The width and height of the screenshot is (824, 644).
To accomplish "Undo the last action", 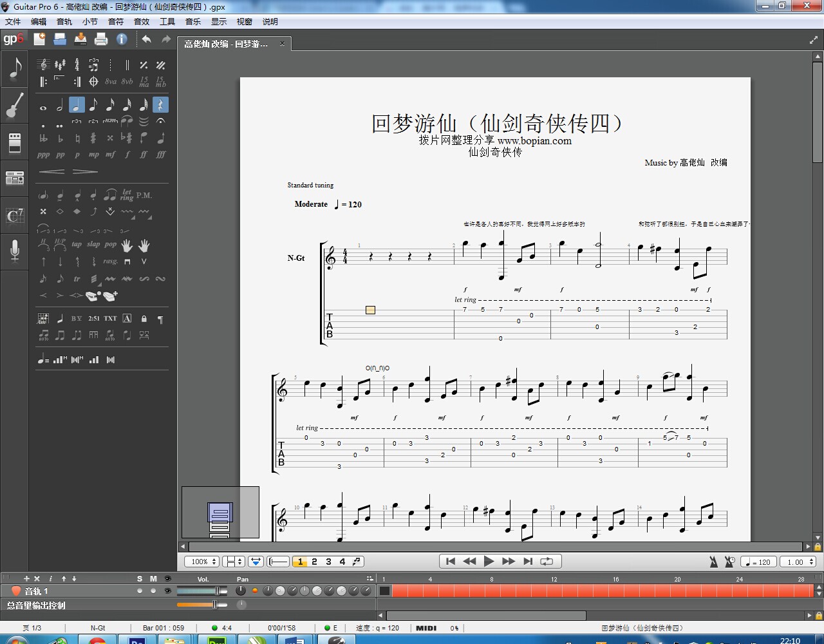I will tap(147, 39).
